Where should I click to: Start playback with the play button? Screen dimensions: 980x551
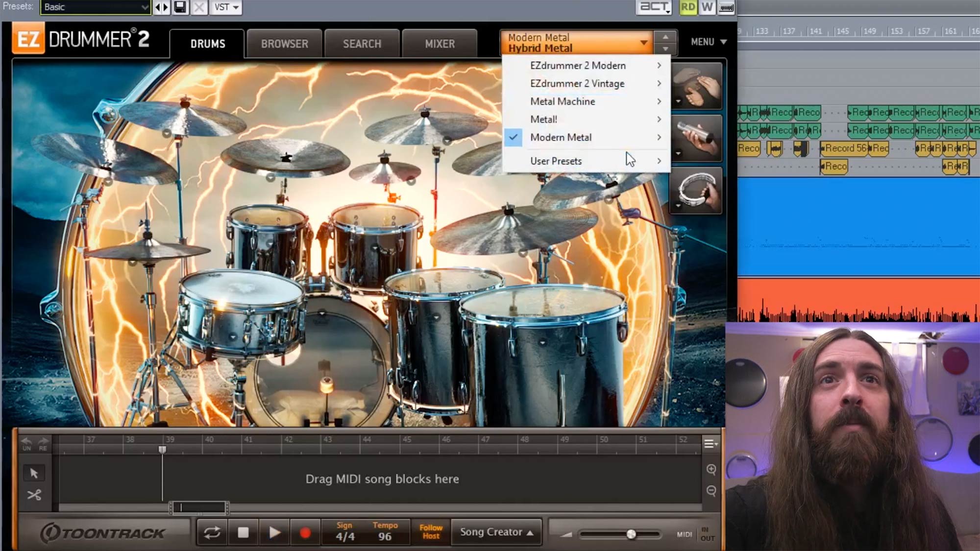[x=274, y=533]
